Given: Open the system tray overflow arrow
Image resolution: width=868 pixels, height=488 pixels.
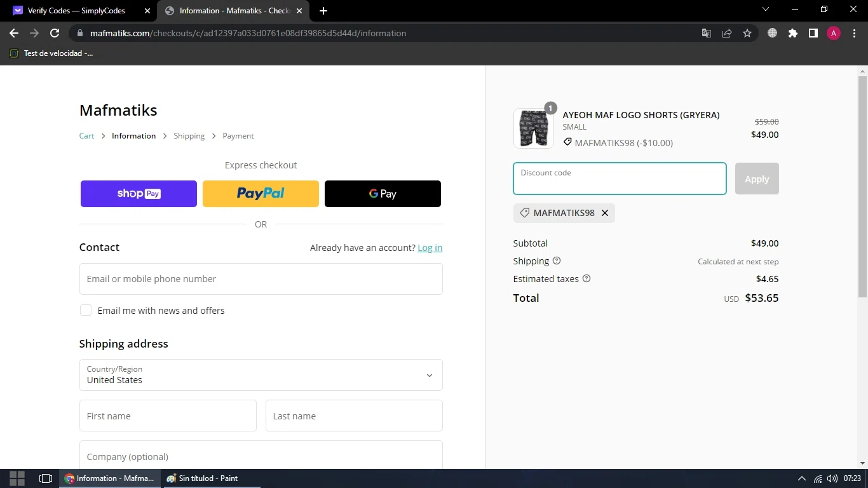Looking at the screenshot, I should click(x=801, y=478).
